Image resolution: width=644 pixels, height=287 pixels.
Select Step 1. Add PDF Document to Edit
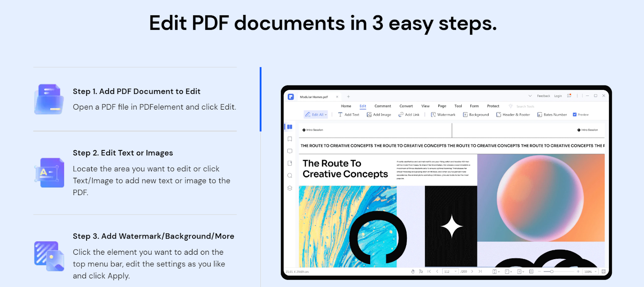coord(136,92)
